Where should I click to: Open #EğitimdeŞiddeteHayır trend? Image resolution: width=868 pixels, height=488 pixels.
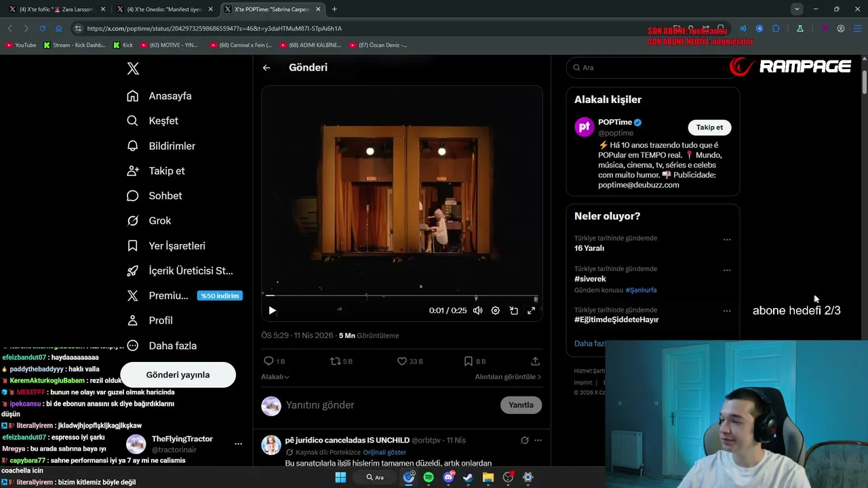click(616, 319)
